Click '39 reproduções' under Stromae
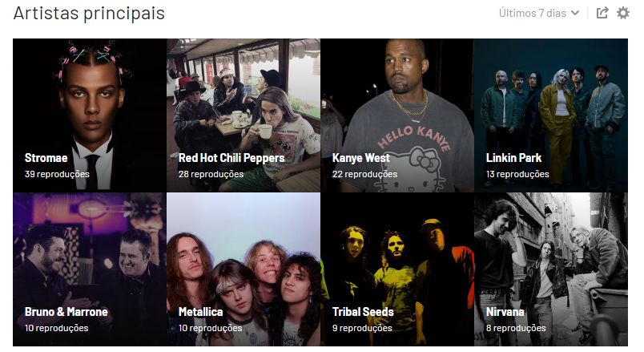The height and width of the screenshot is (352, 644). 57,174
